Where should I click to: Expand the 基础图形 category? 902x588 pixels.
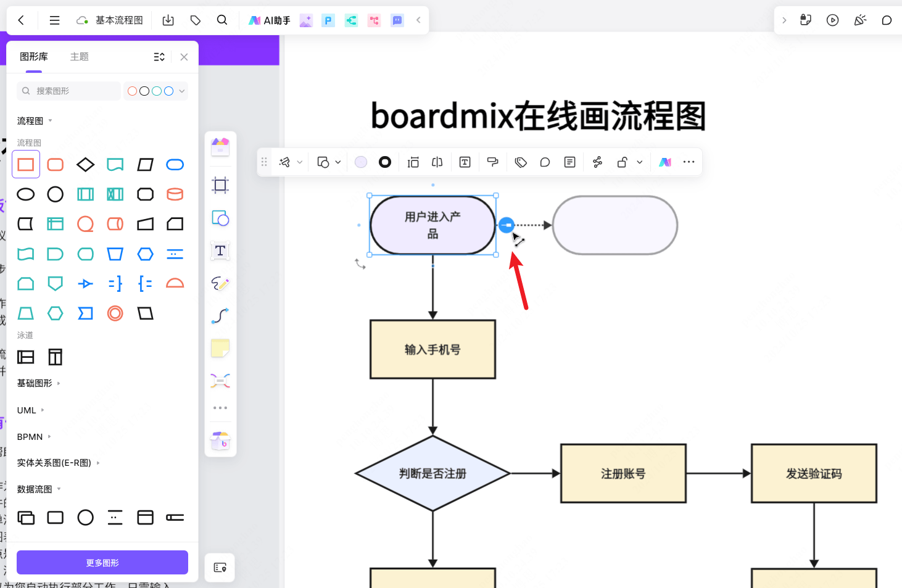pos(38,383)
